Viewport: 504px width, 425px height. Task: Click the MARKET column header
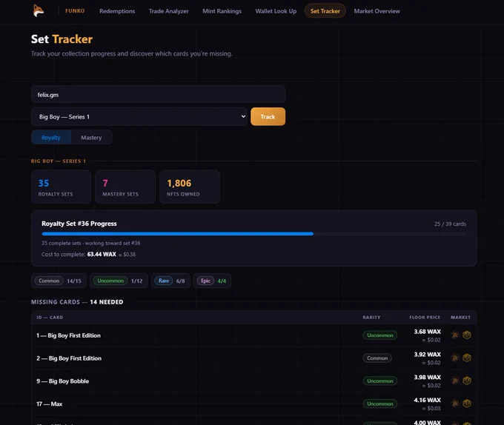tap(460, 317)
